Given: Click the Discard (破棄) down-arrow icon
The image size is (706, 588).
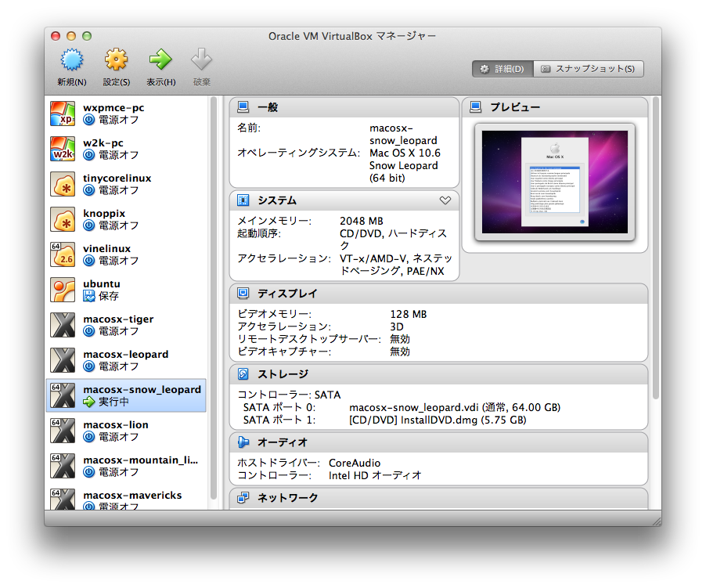Looking at the screenshot, I should coord(202,60).
